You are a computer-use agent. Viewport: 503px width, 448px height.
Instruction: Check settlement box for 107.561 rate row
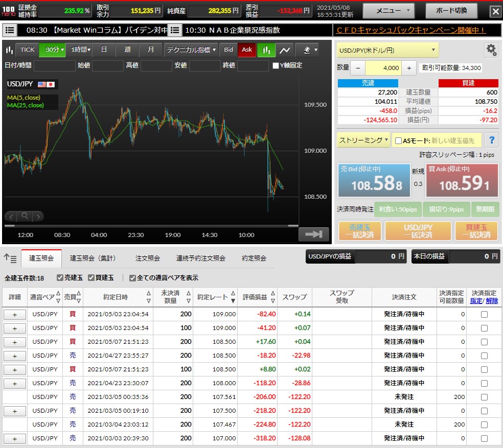484,397
